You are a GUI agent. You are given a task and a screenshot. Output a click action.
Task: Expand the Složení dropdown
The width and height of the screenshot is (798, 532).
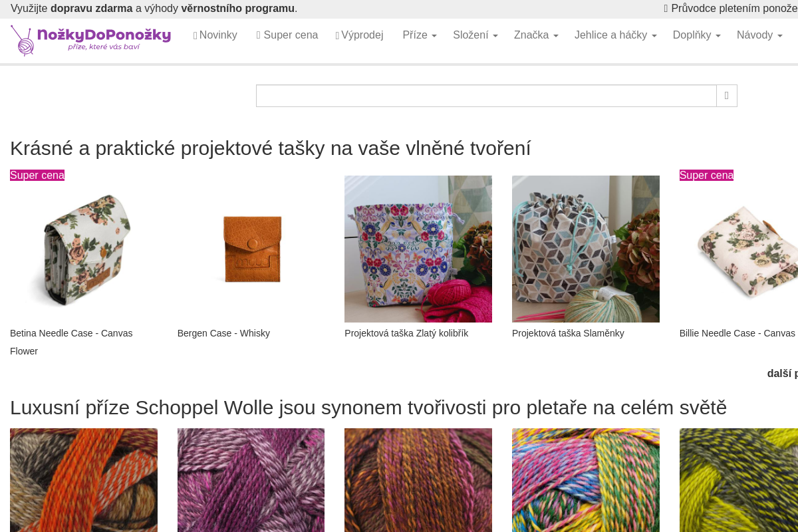(x=475, y=35)
